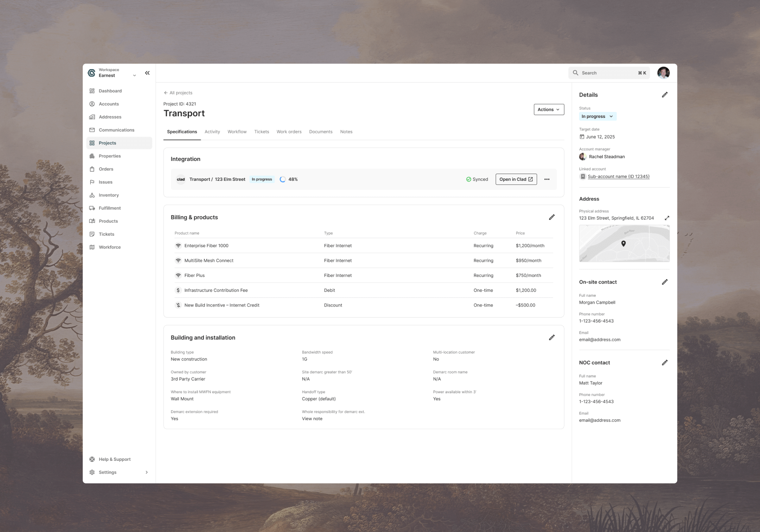
Task: Expand Settings submenu chevron
Action: 146,472
